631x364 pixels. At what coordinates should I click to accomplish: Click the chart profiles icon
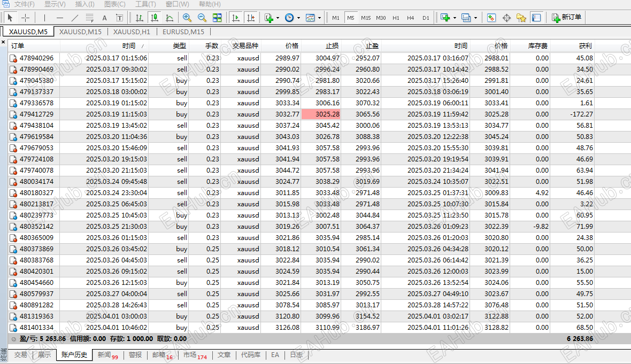point(466,18)
